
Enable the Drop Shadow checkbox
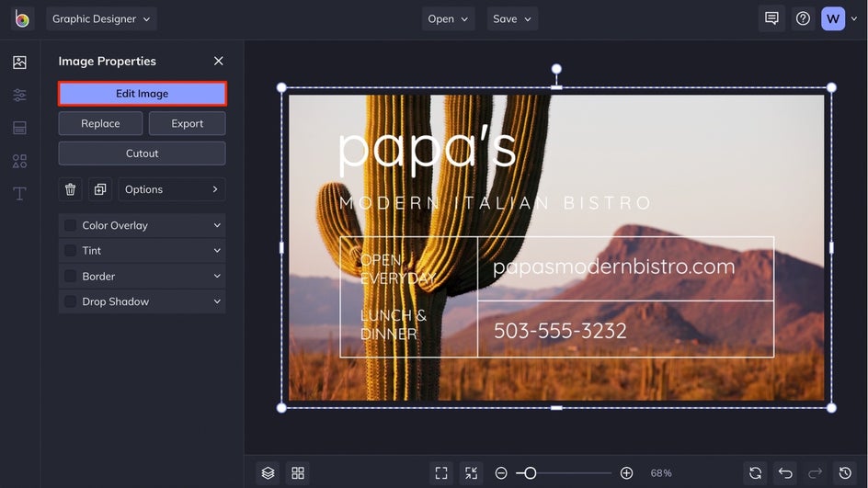tap(70, 301)
